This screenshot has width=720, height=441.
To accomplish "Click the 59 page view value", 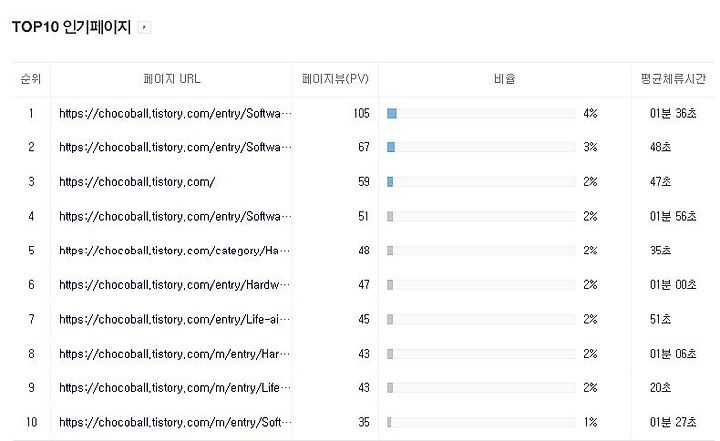I will (x=364, y=182).
